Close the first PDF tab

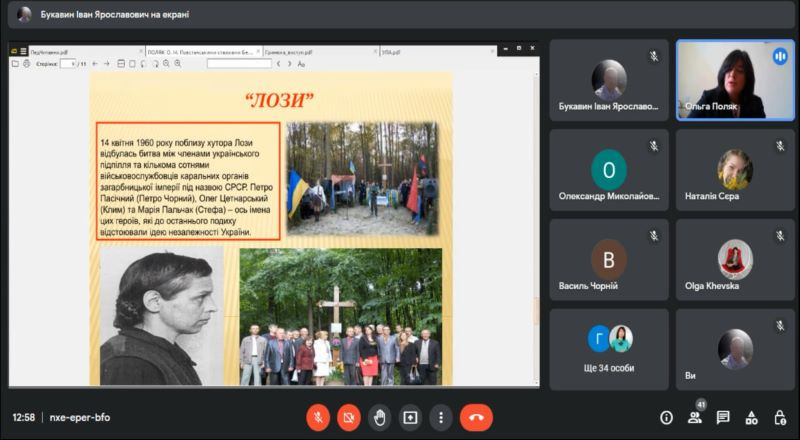point(141,52)
